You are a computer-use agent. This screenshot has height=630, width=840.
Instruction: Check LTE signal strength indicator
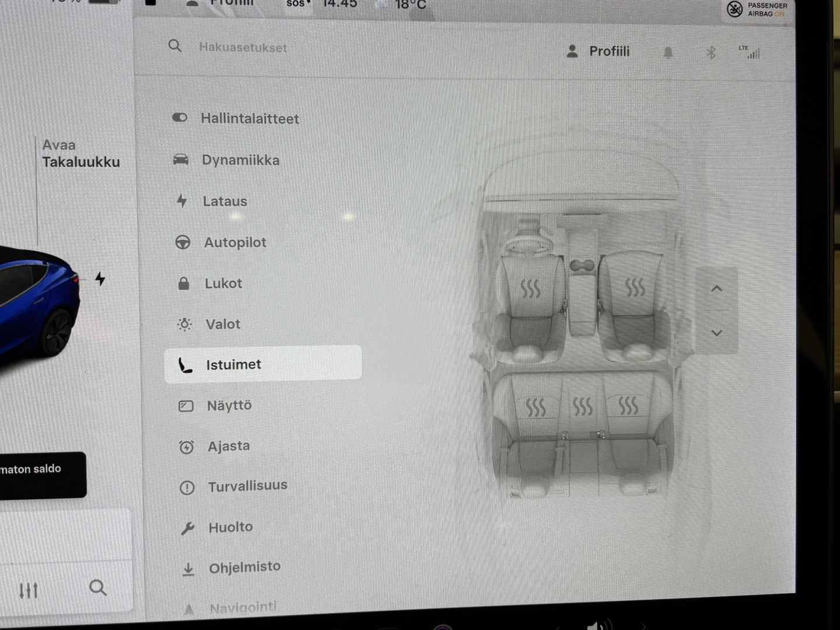(x=751, y=52)
